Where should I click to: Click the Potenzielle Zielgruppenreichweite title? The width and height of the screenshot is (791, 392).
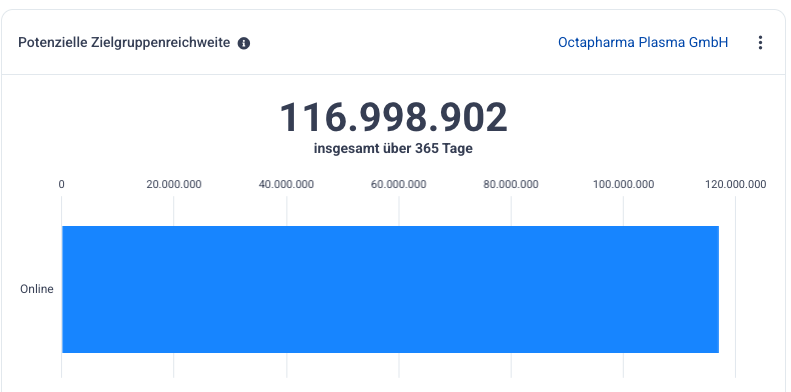pos(124,43)
